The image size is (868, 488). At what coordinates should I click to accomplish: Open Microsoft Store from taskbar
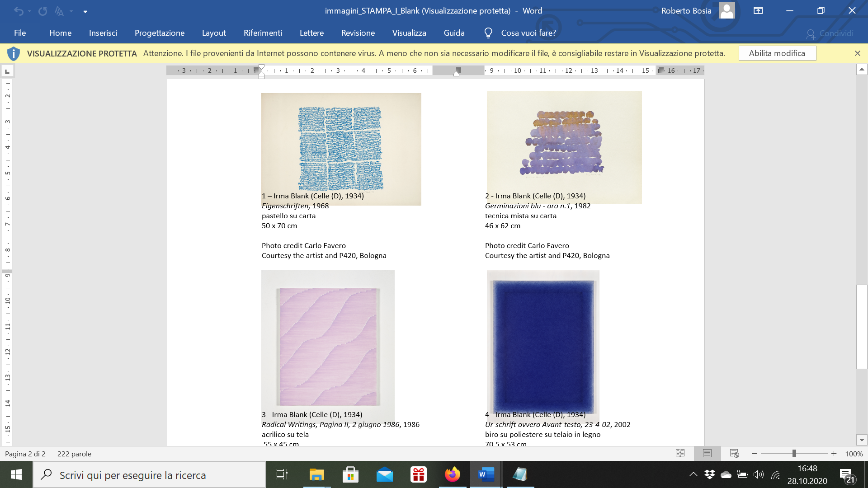(350, 474)
